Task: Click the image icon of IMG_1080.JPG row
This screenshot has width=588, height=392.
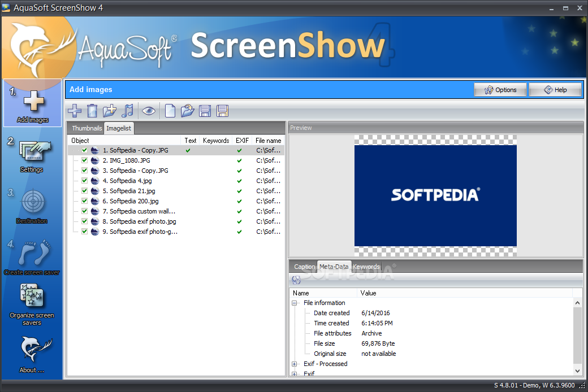Action: tap(95, 160)
